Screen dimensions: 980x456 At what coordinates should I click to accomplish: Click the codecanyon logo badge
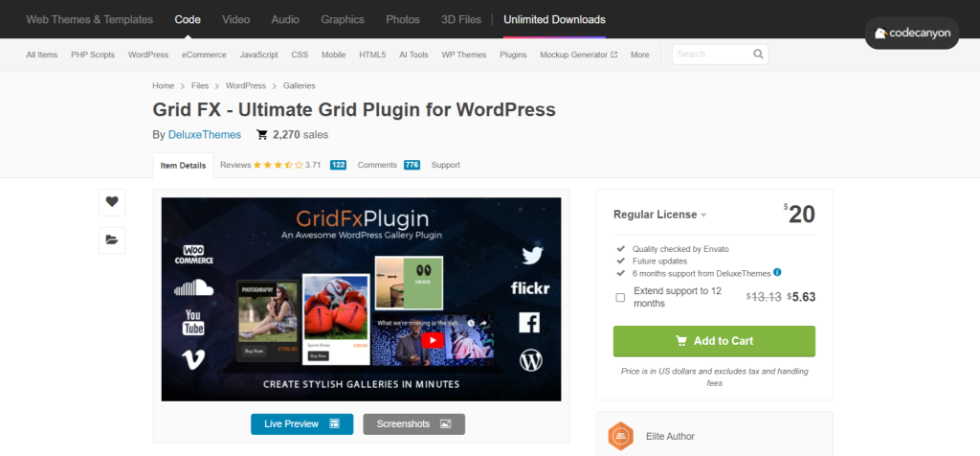(912, 34)
